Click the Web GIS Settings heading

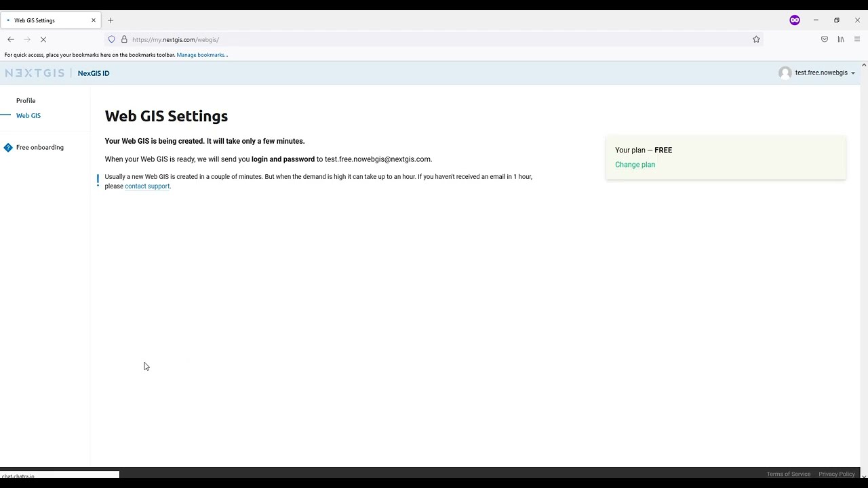[x=166, y=116]
